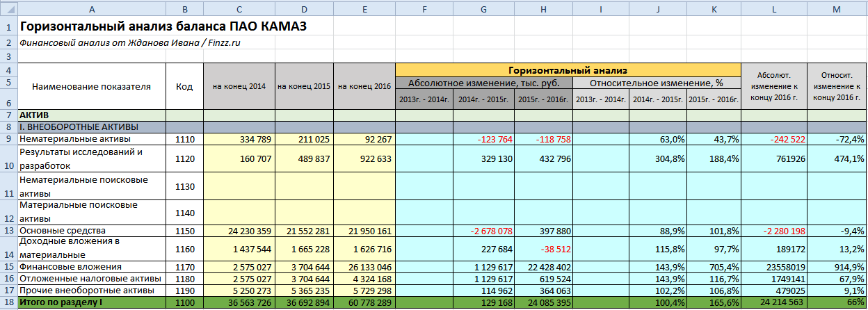Click the 'Абсолютное изменение, тыс. руб.' header
868x310 pixels.
pyautogui.click(x=484, y=83)
